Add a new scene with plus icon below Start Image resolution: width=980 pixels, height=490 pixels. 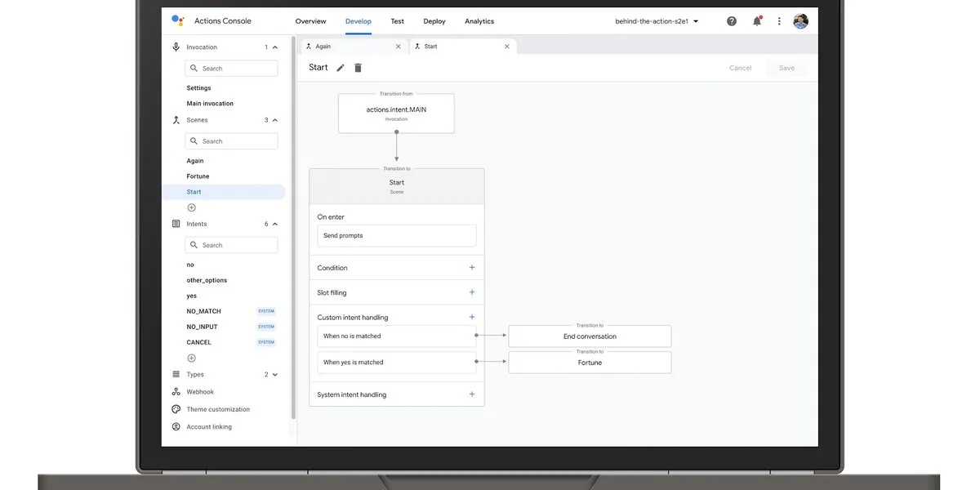[x=192, y=207]
